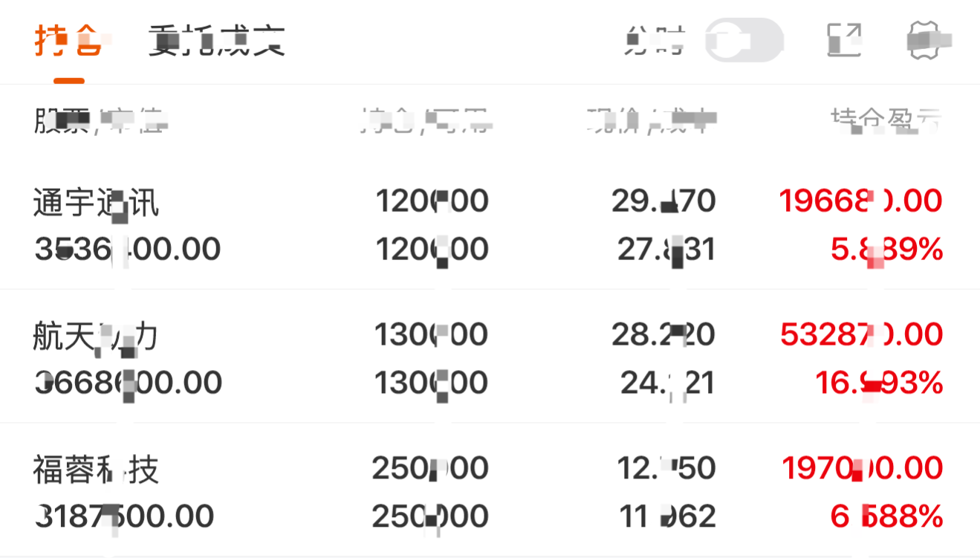Sort by 持仓/可用 column header

(x=426, y=120)
